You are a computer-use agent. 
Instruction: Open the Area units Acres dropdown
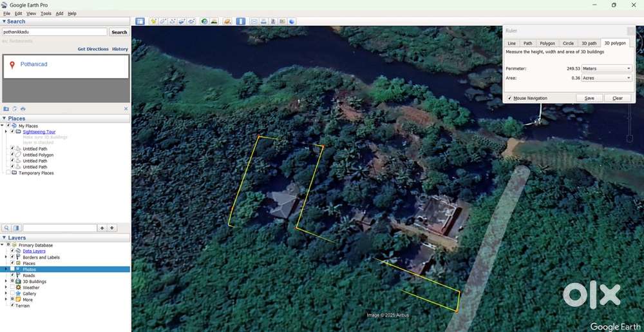[x=607, y=78]
